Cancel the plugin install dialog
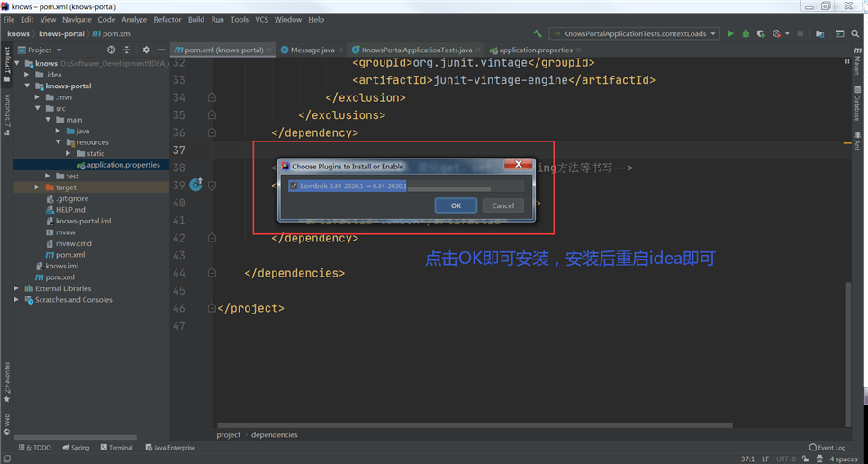 tap(502, 205)
